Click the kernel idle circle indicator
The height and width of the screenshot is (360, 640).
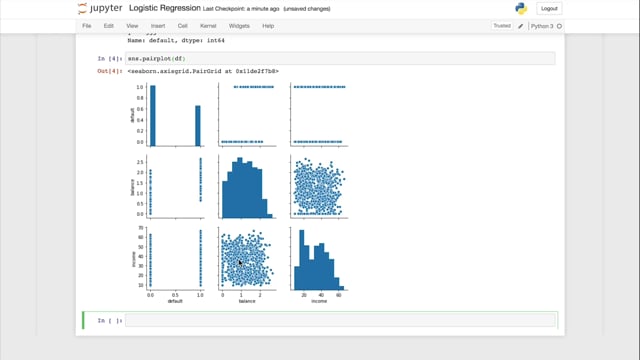pos(559,26)
